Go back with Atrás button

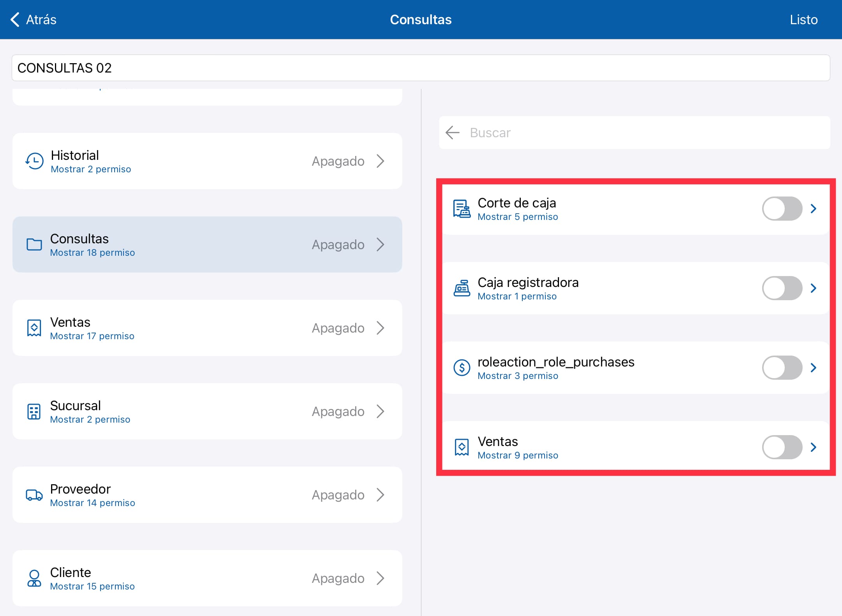[34, 19]
